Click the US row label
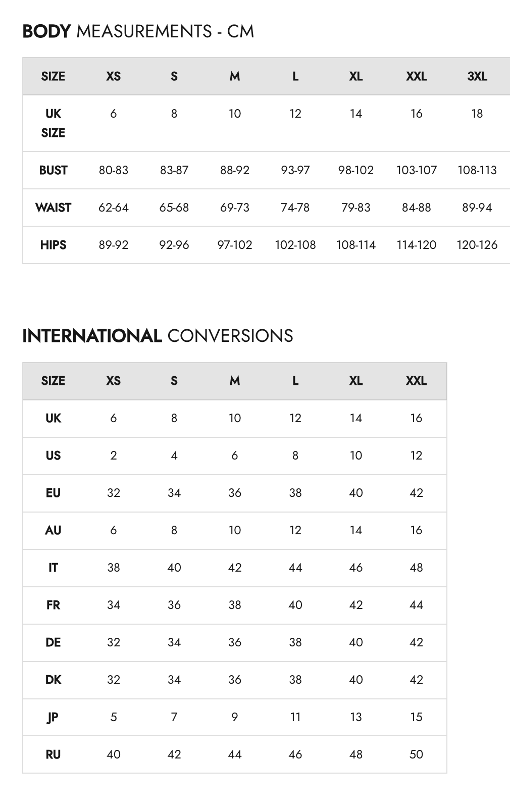 coord(53,455)
